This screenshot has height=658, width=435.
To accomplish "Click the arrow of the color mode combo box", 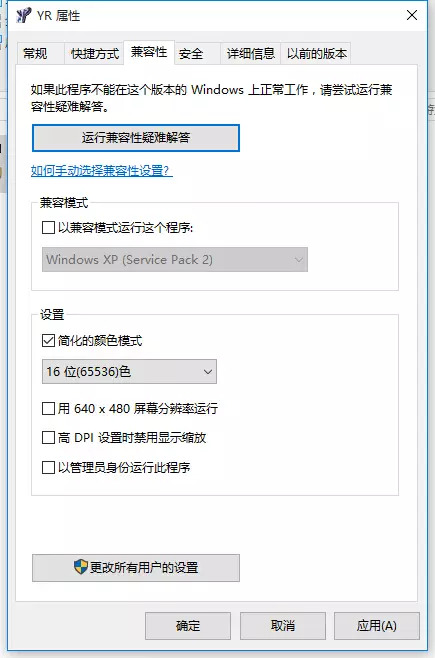I will pyautogui.click(x=208, y=372).
